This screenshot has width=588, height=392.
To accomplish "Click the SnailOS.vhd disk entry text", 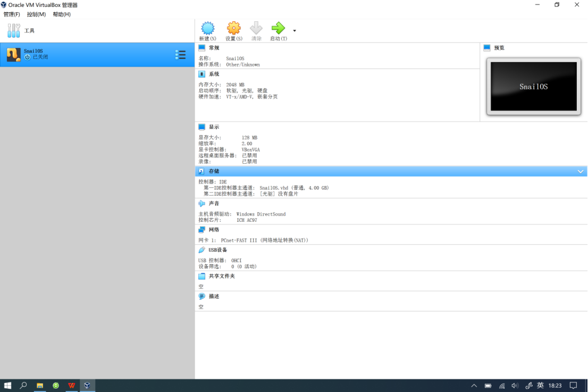I will click(x=294, y=188).
